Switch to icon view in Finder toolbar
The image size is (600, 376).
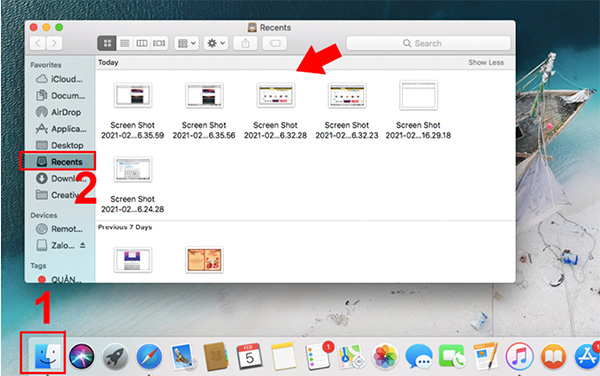(x=107, y=43)
